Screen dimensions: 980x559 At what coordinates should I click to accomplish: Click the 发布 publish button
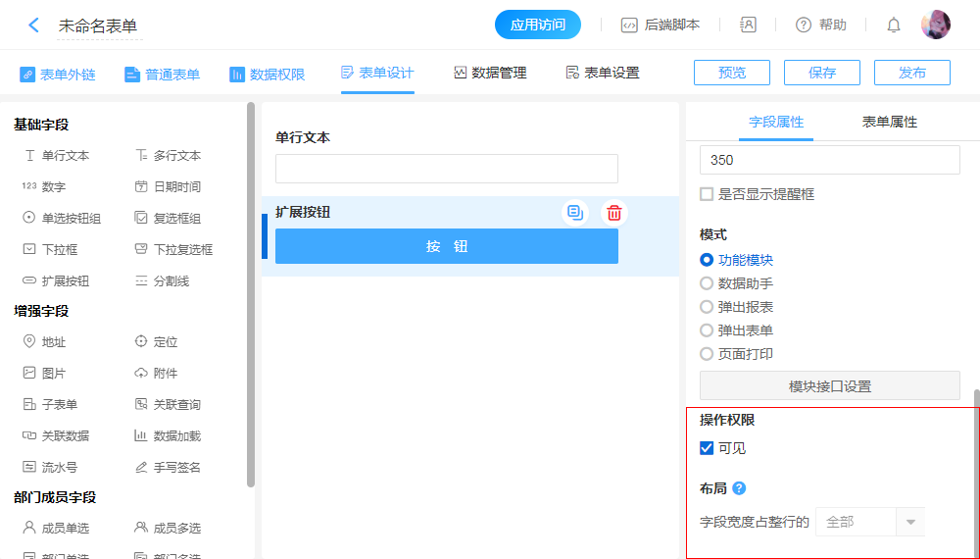(x=911, y=73)
